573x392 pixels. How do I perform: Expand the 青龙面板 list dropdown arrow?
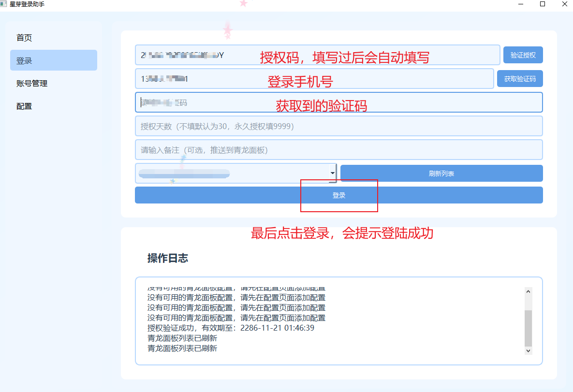pos(332,173)
